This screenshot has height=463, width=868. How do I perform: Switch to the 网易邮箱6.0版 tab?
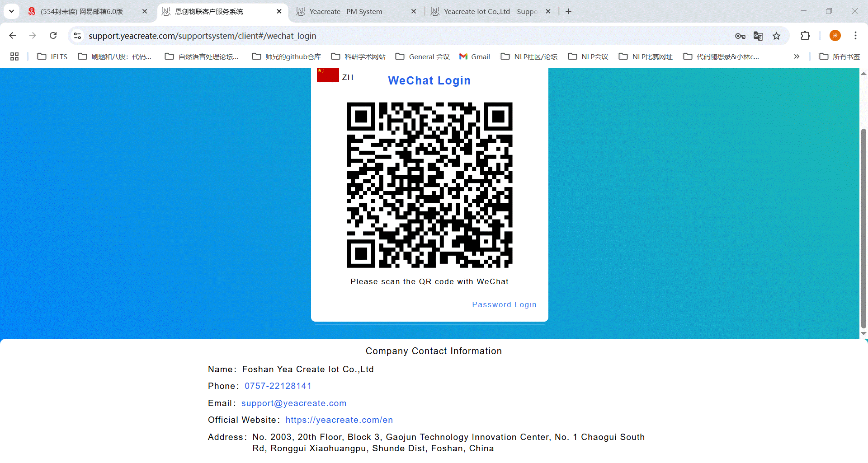coord(82,12)
